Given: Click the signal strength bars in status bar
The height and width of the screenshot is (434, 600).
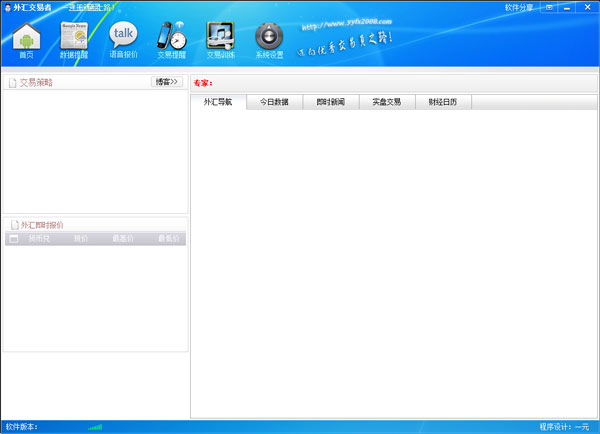Looking at the screenshot, I should [95, 427].
